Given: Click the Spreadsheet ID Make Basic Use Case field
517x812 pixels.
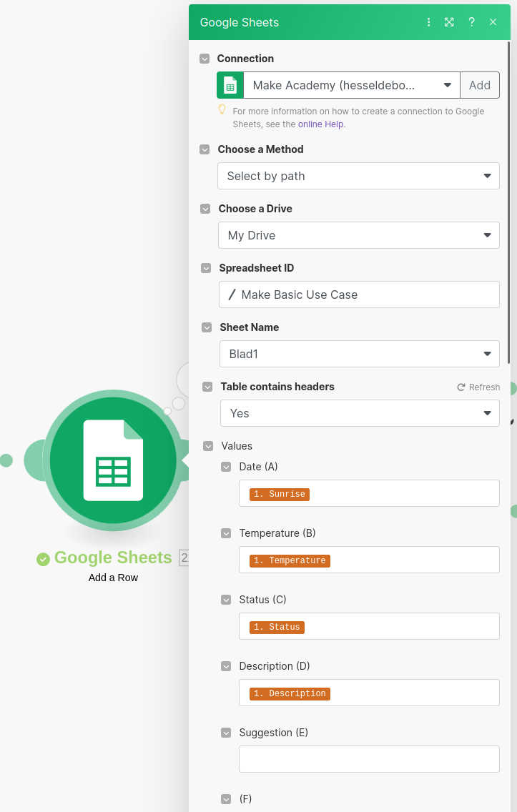Looking at the screenshot, I should [360, 294].
